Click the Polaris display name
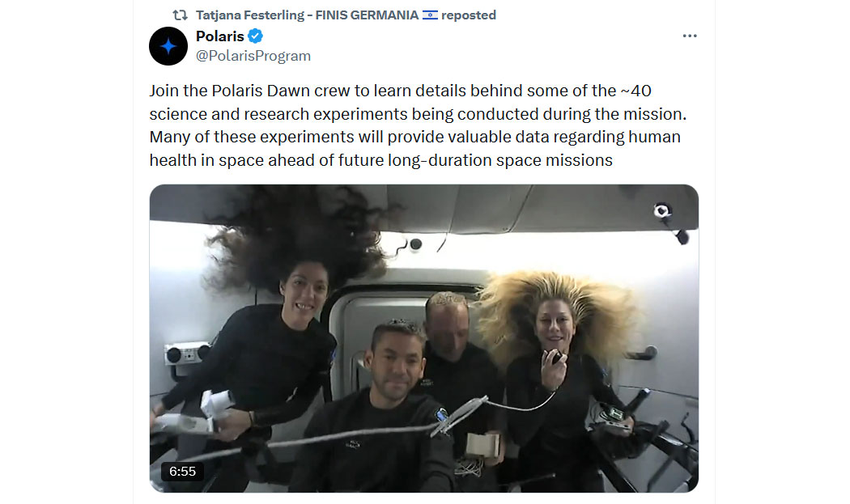 coord(219,36)
